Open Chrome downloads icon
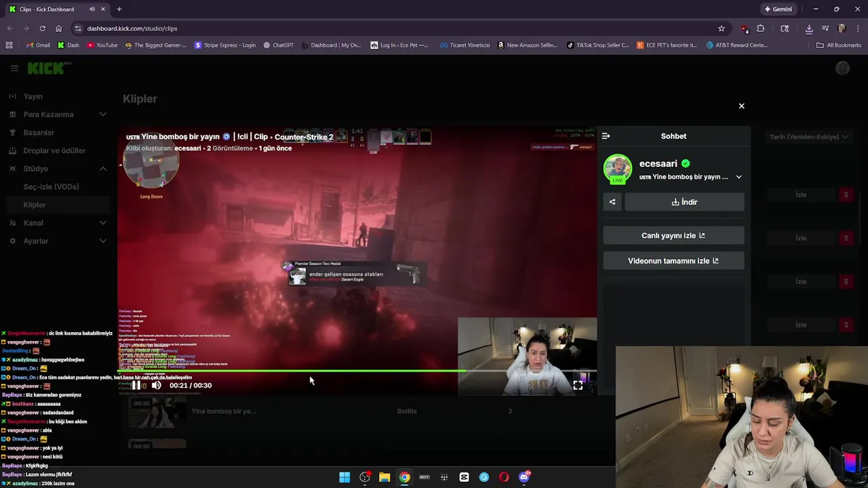The image size is (868, 488). [809, 28]
